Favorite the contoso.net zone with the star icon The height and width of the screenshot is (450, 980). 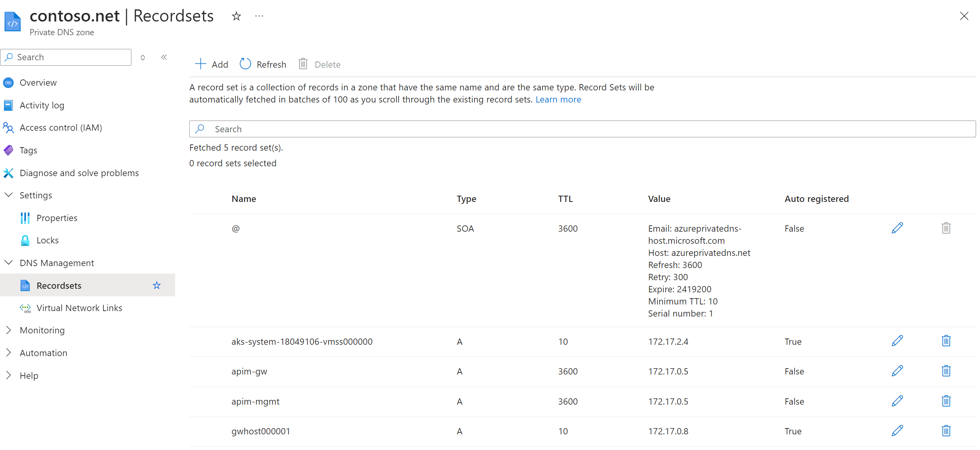236,16
